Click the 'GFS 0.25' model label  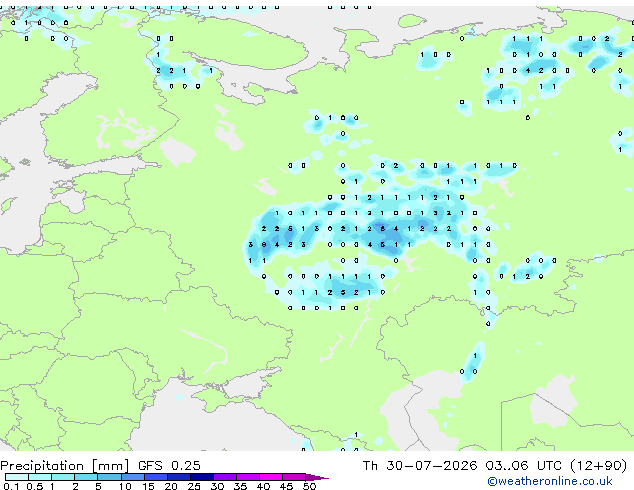pyautogui.click(x=169, y=466)
